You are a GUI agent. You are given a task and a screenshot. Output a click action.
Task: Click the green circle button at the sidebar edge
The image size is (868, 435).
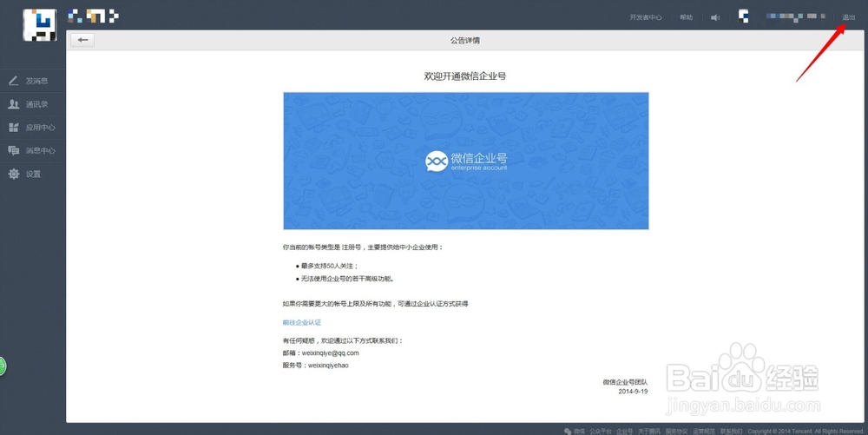pyautogui.click(x=3, y=366)
